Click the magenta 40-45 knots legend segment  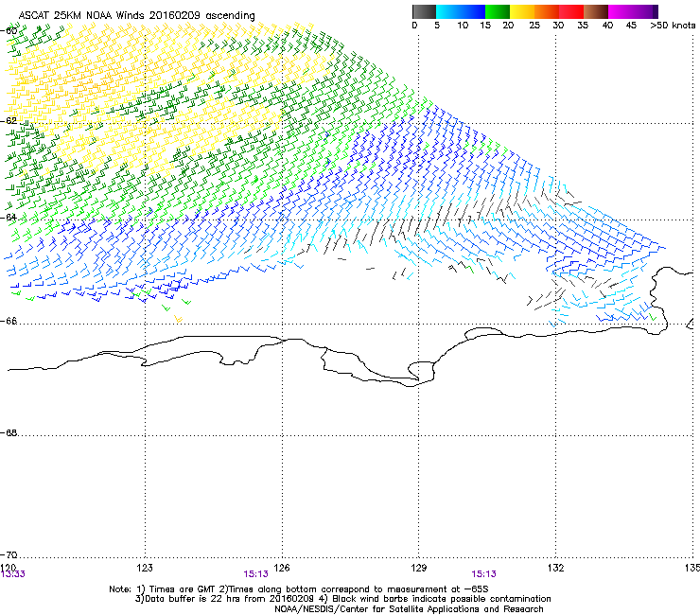click(621, 11)
